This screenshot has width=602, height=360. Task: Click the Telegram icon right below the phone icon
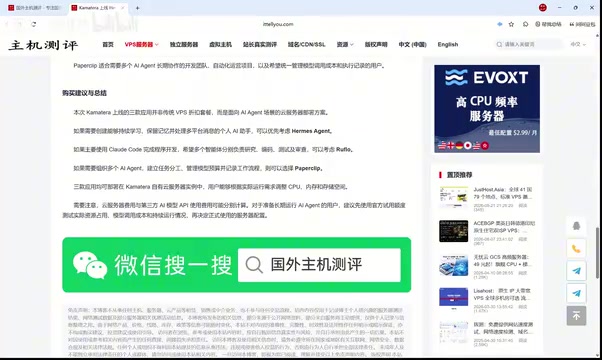click(576, 271)
